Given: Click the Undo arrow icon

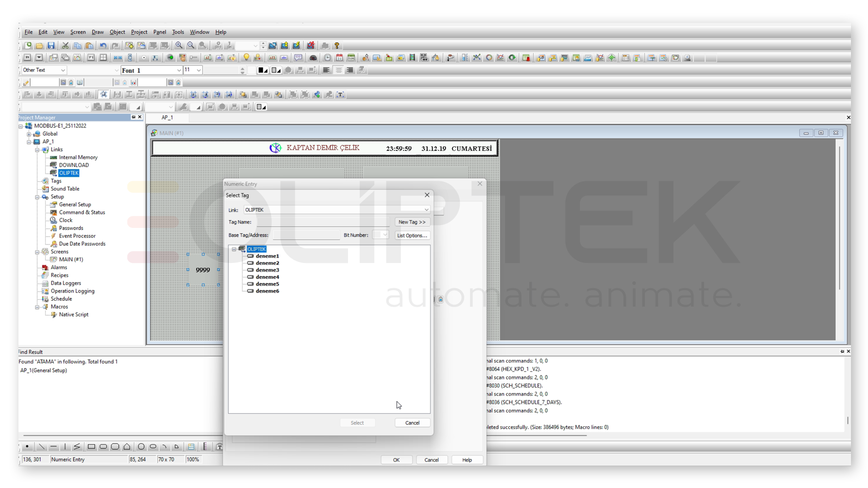Looking at the screenshot, I should pyautogui.click(x=103, y=46).
